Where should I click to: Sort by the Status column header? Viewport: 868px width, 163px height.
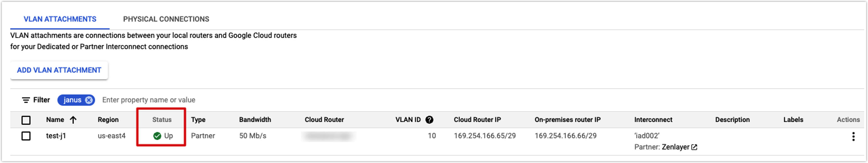tap(162, 120)
